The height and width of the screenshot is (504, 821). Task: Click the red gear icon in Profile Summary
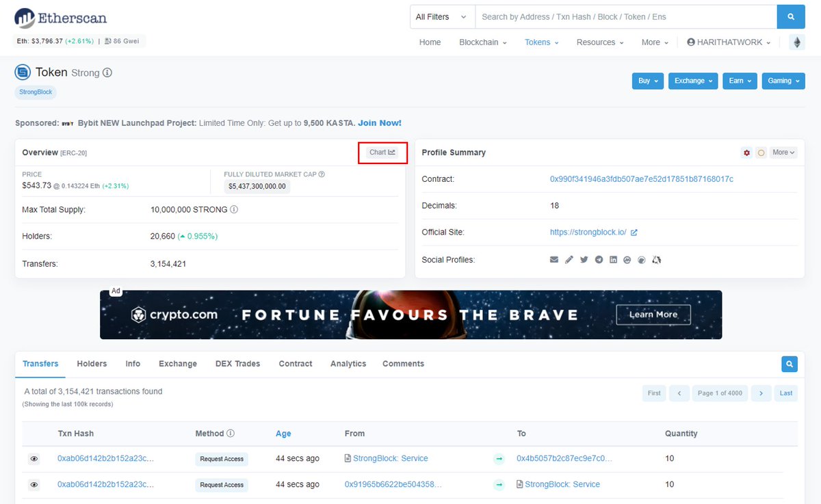coord(747,152)
